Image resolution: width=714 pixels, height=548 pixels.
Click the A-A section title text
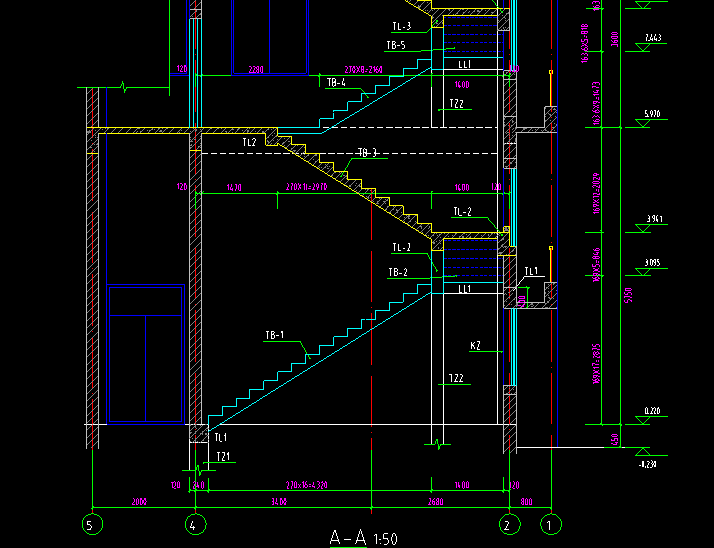coord(349,538)
